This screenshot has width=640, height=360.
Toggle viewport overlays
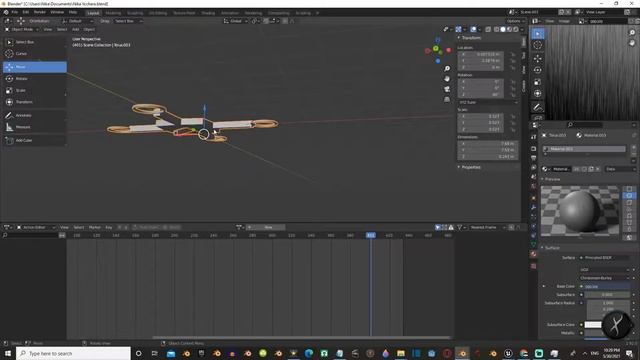473,29
